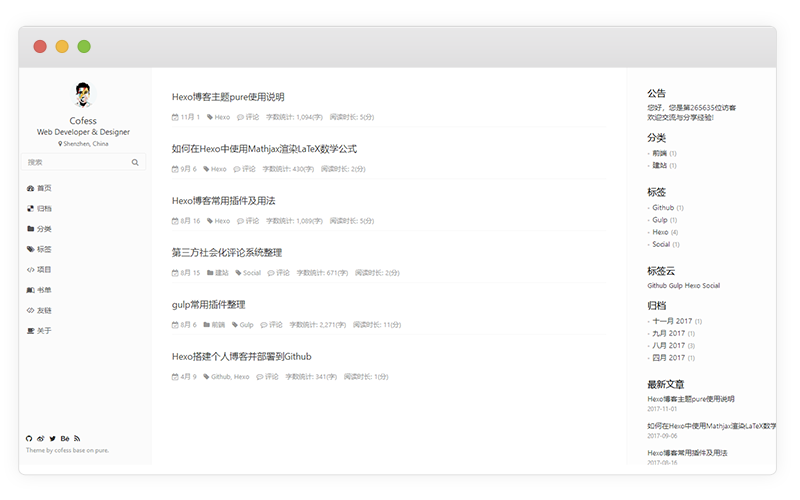Image resolution: width=800 pixels, height=500 pixels.
Task: Open 友链 in the sidebar menu
Action: coord(44,311)
